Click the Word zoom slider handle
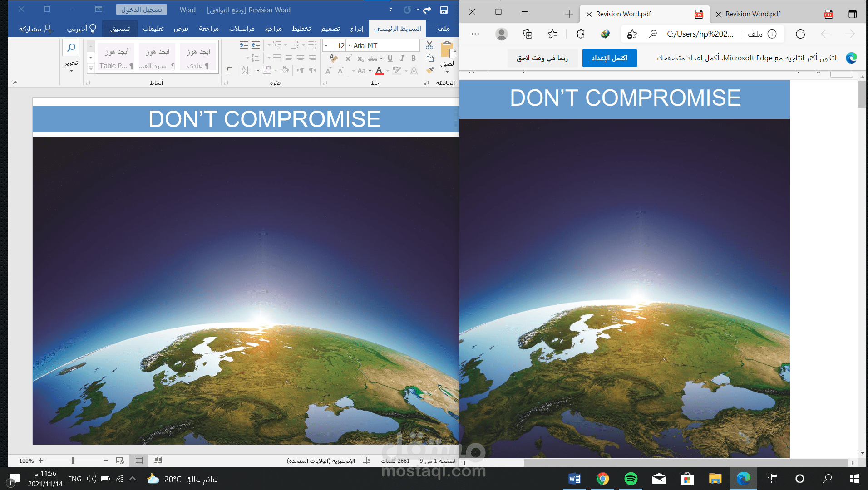868x490 pixels. pyautogui.click(x=73, y=461)
